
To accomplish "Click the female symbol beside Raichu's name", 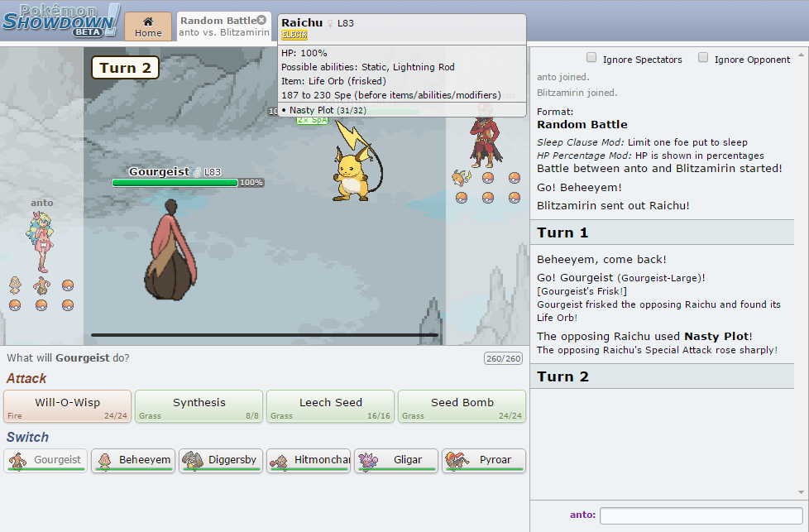I will (330, 23).
